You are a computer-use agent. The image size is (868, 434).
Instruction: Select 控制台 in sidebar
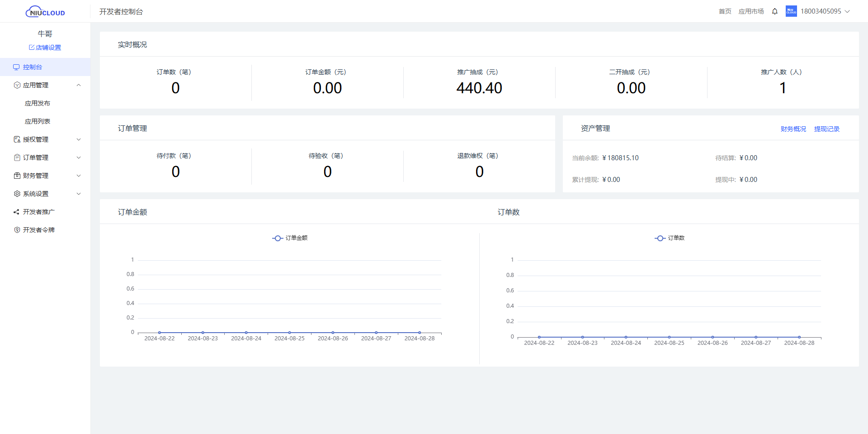[45, 67]
